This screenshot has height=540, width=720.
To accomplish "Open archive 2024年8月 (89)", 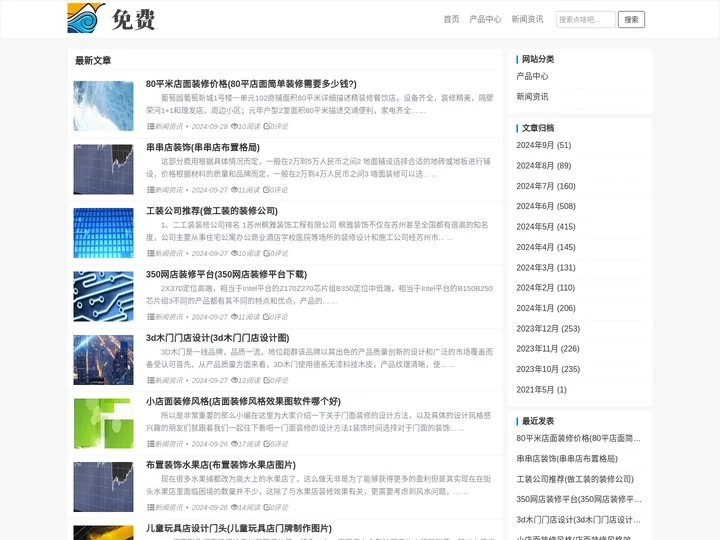I will tap(544, 165).
